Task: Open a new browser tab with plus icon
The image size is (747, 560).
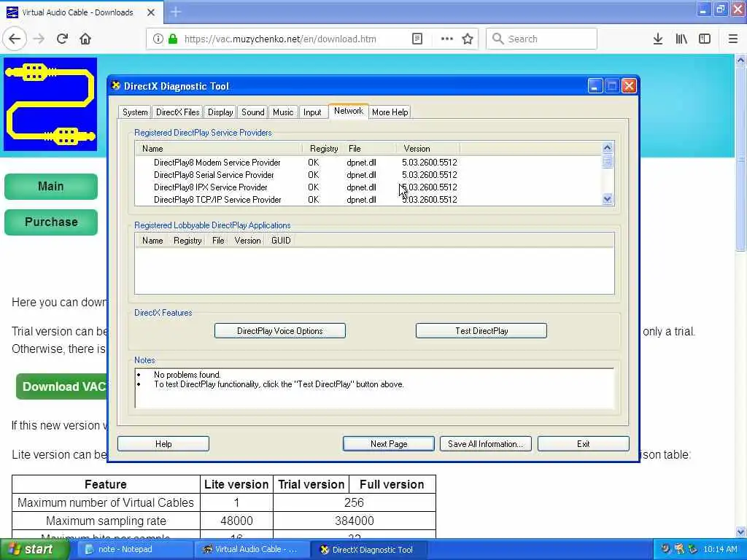Action: (x=176, y=12)
